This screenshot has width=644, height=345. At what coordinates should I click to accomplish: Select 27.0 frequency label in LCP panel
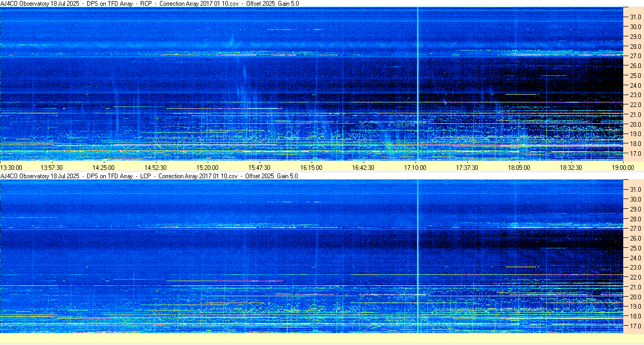point(635,228)
